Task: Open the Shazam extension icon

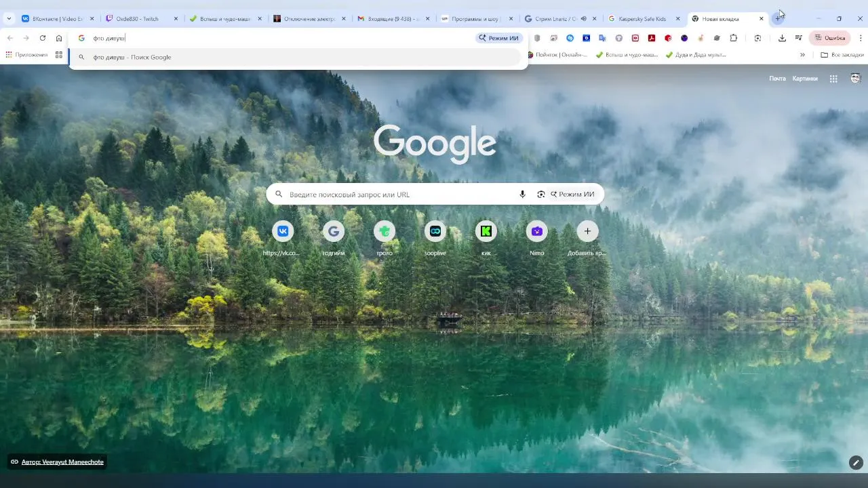Action: (x=570, y=38)
